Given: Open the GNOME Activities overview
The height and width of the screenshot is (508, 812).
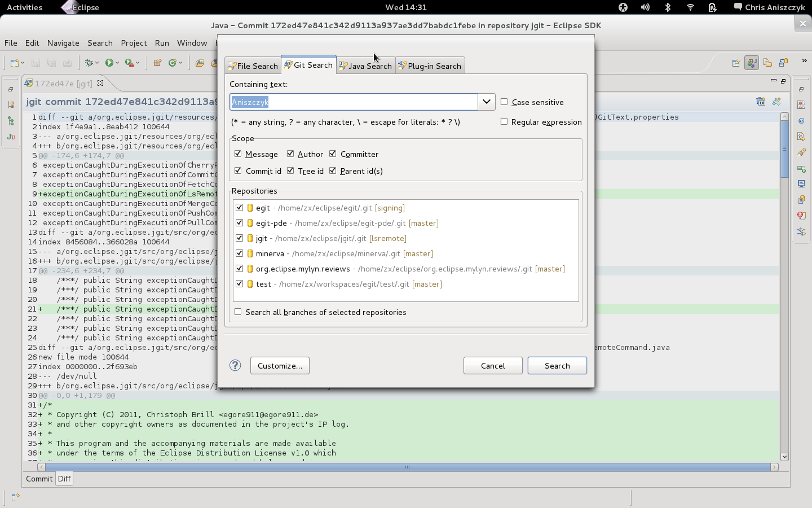Looking at the screenshot, I should click(24, 7).
